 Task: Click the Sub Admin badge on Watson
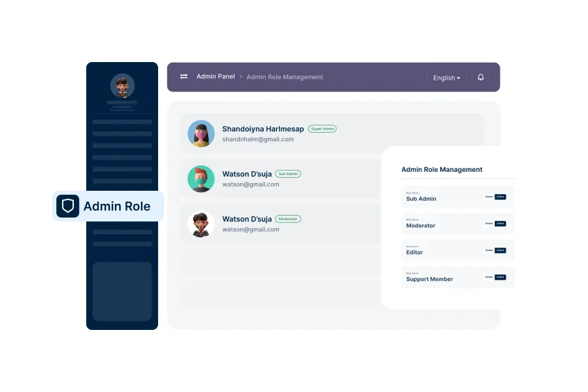click(288, 174)
